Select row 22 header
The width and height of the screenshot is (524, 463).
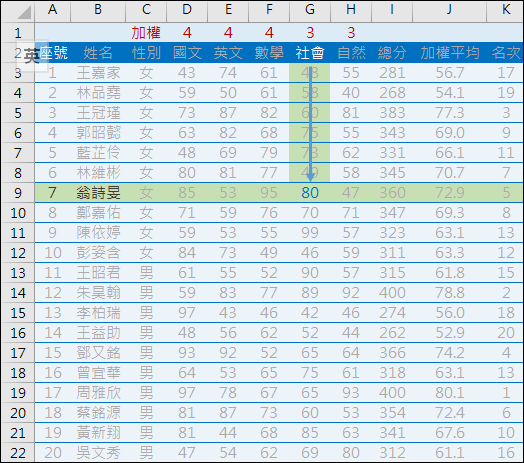[x=18, y=453]
